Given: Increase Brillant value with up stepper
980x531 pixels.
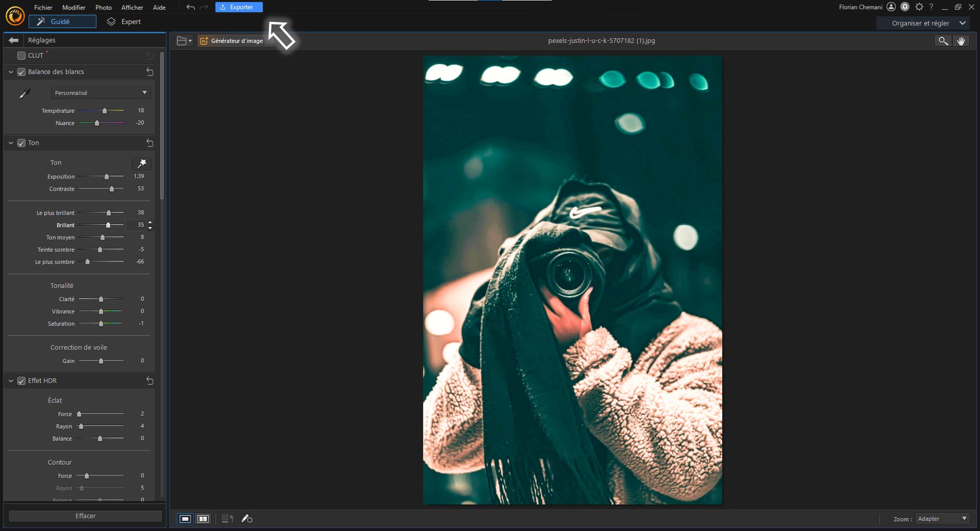Looking at the screenshot, I should [150, 223].
